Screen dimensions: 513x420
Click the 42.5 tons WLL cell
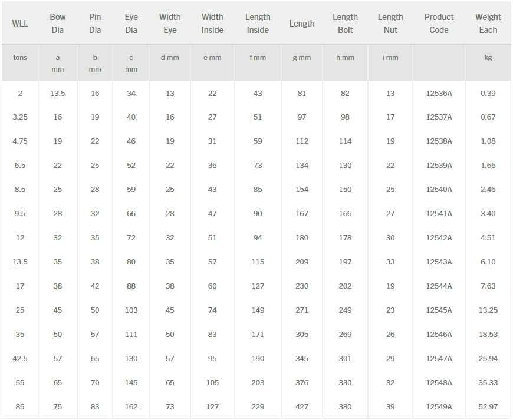(x=20, y=359)
